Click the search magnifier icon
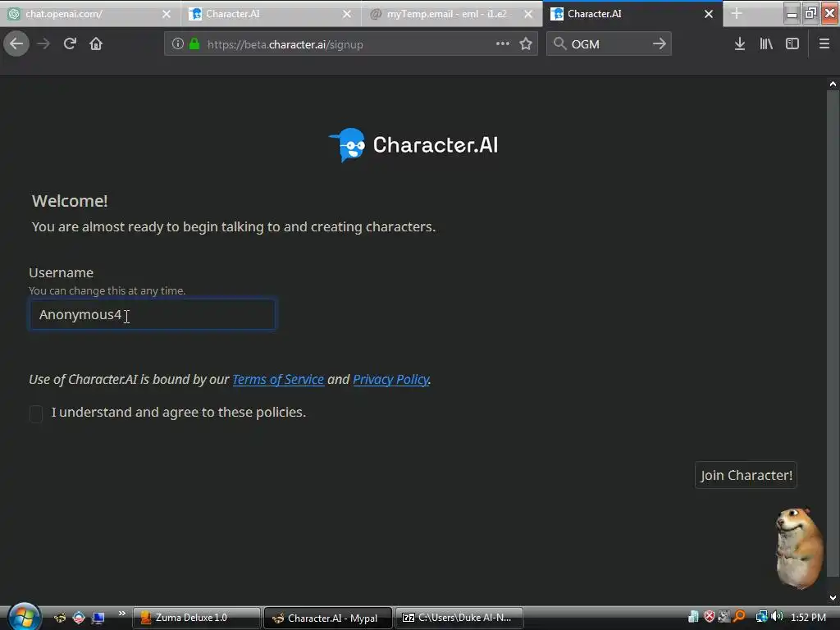This screenshot has width=840, height=630. (x=559, y=44)
